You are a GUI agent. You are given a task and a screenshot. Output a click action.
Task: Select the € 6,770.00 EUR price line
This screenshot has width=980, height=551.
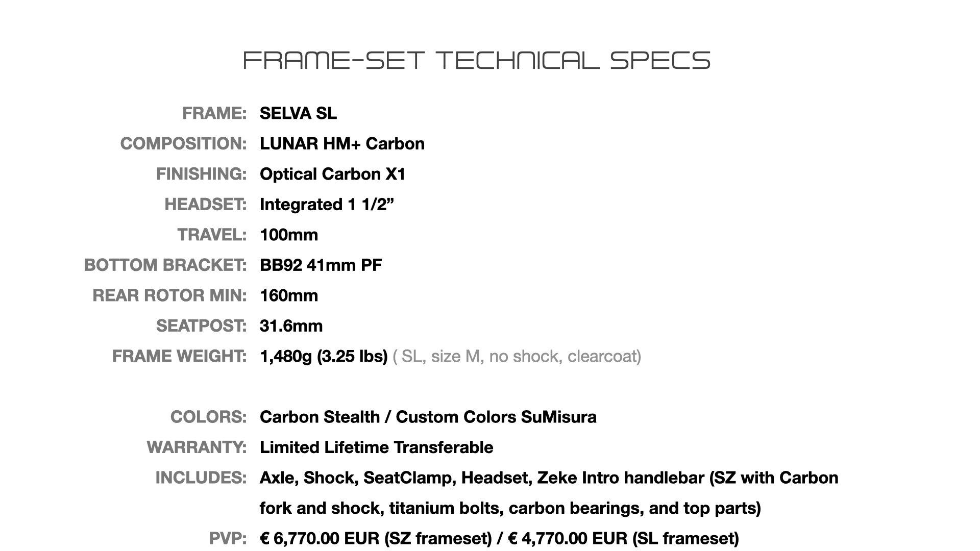click(x=499, y=538)
